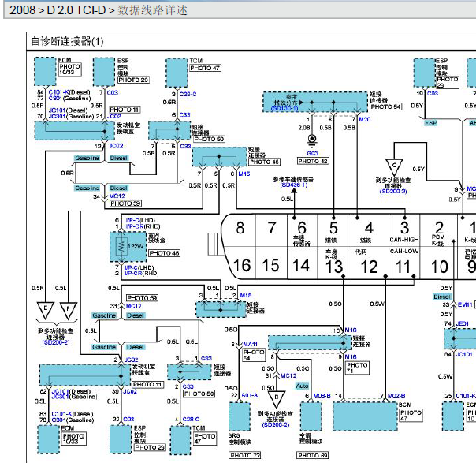Viewport: 476px width, 474px height.
Task: Click the PHOTO 42 button
Action: (313, 161)
